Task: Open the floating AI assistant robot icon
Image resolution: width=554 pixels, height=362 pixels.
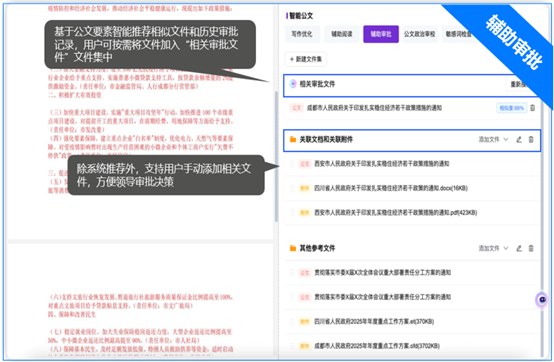Action: coord(542,300)
